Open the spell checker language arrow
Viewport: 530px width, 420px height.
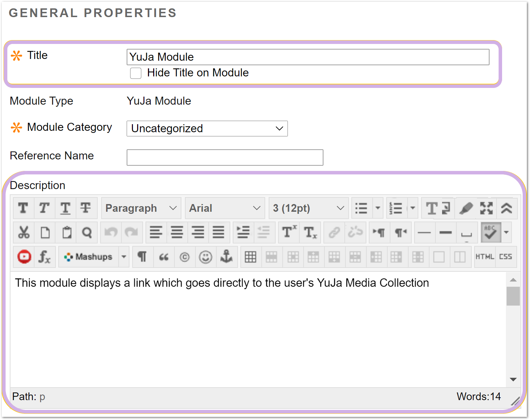pyautogui.click(x=506, y=232)
